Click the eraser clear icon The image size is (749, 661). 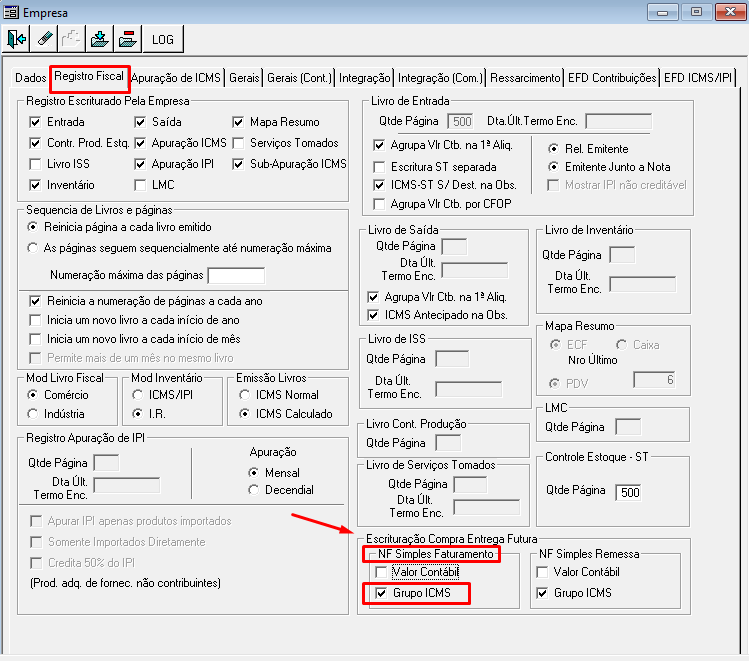coord(45,39)
